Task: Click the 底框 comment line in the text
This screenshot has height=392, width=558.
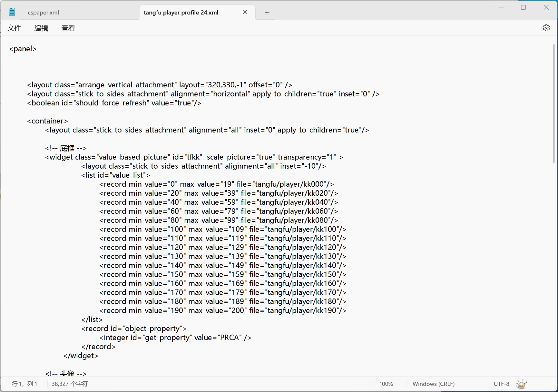Action: [x=66, y=148]
